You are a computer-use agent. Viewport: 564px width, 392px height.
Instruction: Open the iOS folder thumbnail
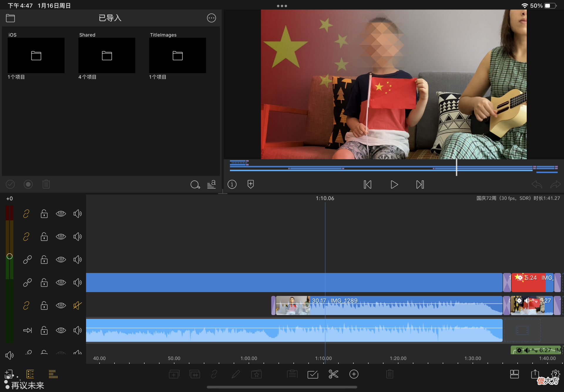pyautogui.click(x=36, y=55)
